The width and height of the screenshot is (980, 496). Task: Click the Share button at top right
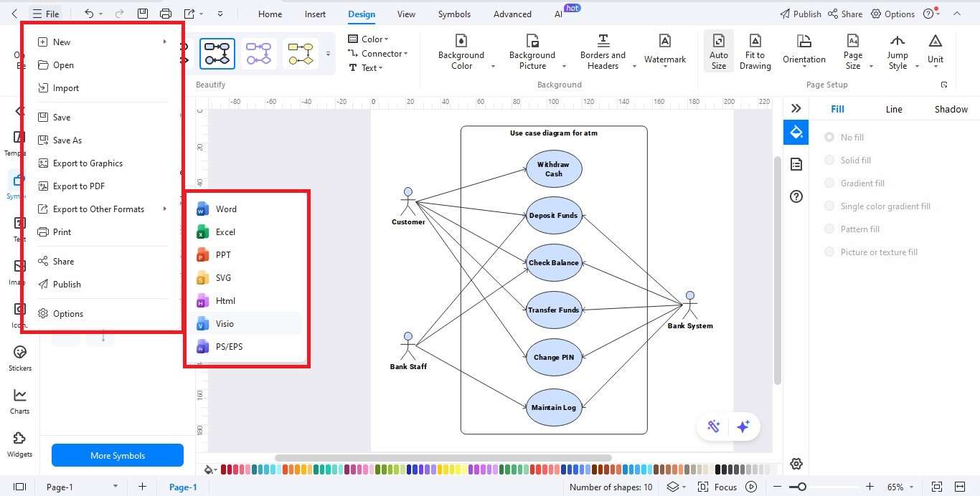845,14
